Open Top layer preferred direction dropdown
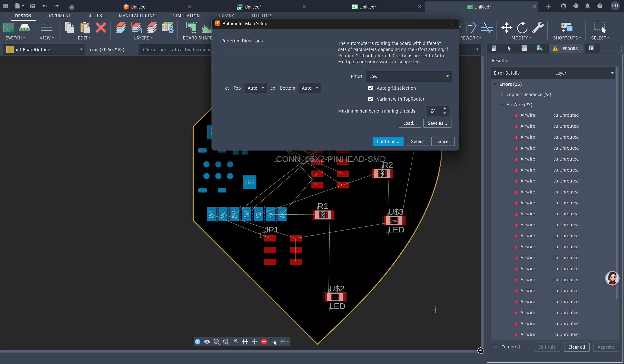Image resolution: width=624 pixels, height=364 pixels. (x=256, y=88)
